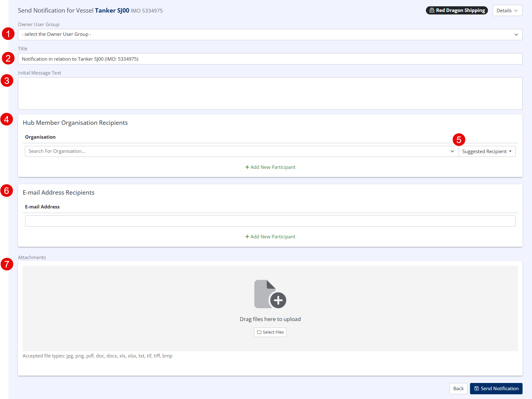Click the Red Dragon Shipping badge
This screenshot has height=399, width=532.
pos(456,10)
